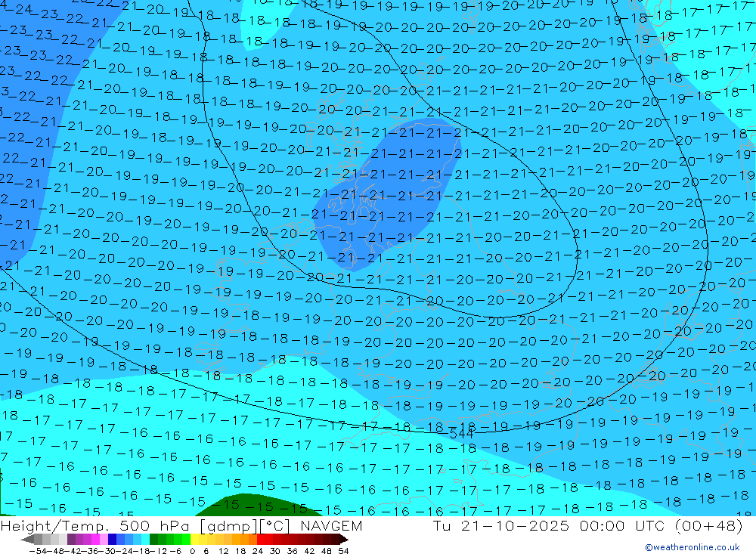Viewport: 756px width, 554px height.
Task: Click the dark purple legend swatch above -42
Action: coord(71,540)
